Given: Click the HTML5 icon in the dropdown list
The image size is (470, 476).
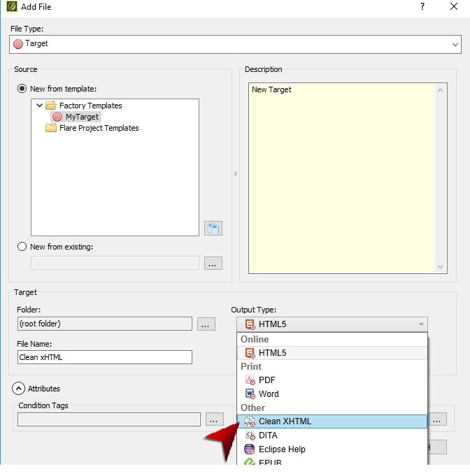Looking at the screenshot, I should pyautogui.click(x=250, y=353).
